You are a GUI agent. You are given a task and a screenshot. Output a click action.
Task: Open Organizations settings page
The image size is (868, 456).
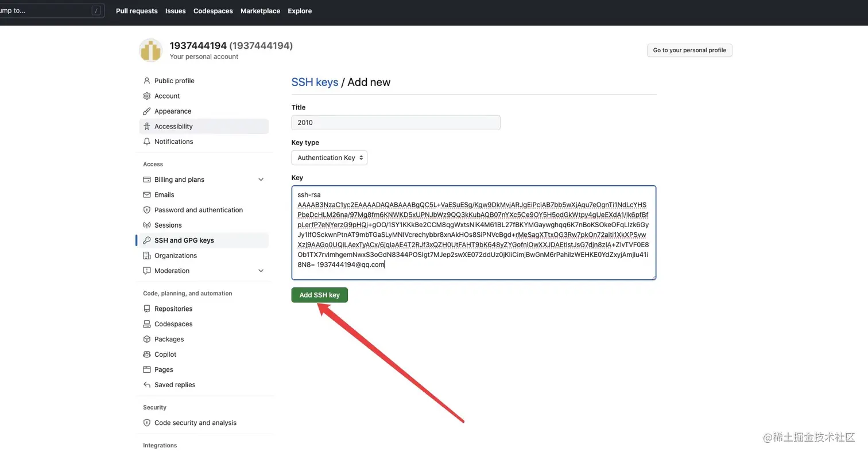204,256
